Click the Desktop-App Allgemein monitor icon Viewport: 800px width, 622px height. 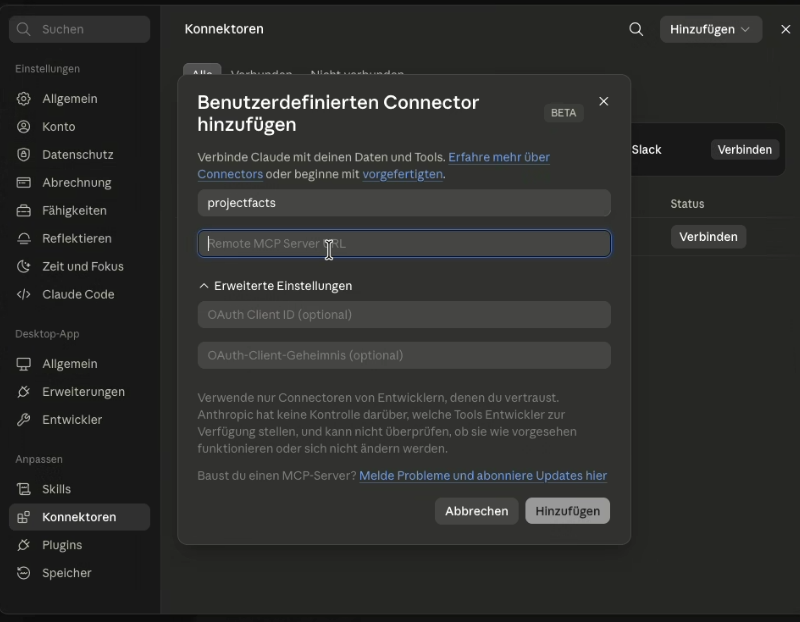pos(23,364)
